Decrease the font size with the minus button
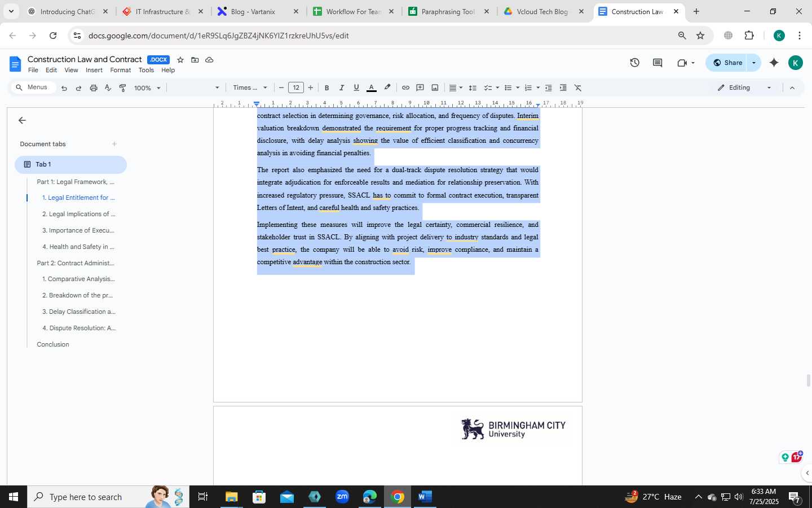812x508 pixels. [x=281, y=88]
